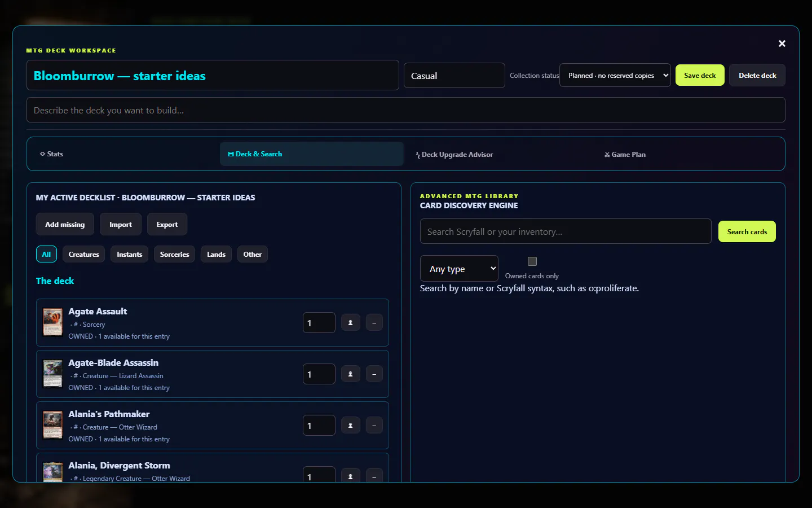812x508 pixels.
Task: Click the pawn icon on Alania, Divergent Storm
Action: pos(350,476)
